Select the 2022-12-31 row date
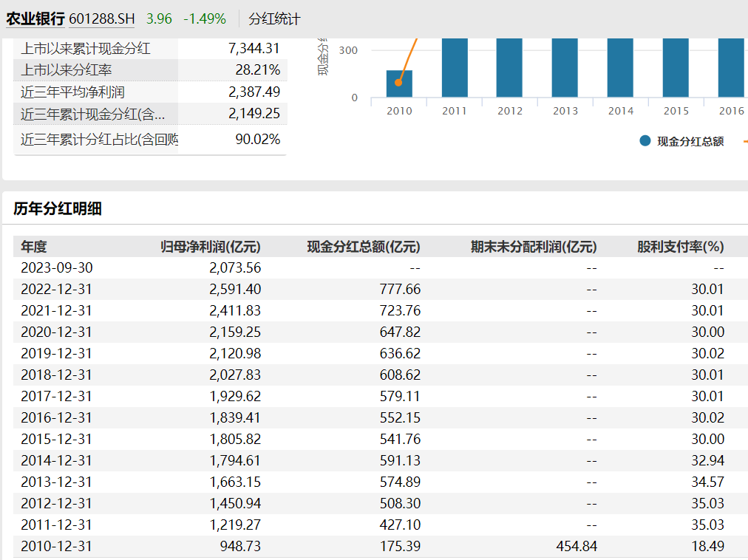Screen dimensions: 748x560 coord(56,289)
